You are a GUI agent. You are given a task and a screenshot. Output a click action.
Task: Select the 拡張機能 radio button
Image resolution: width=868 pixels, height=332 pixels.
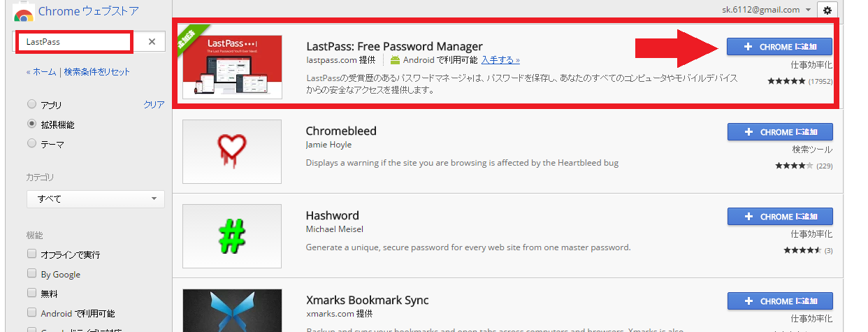31,124
